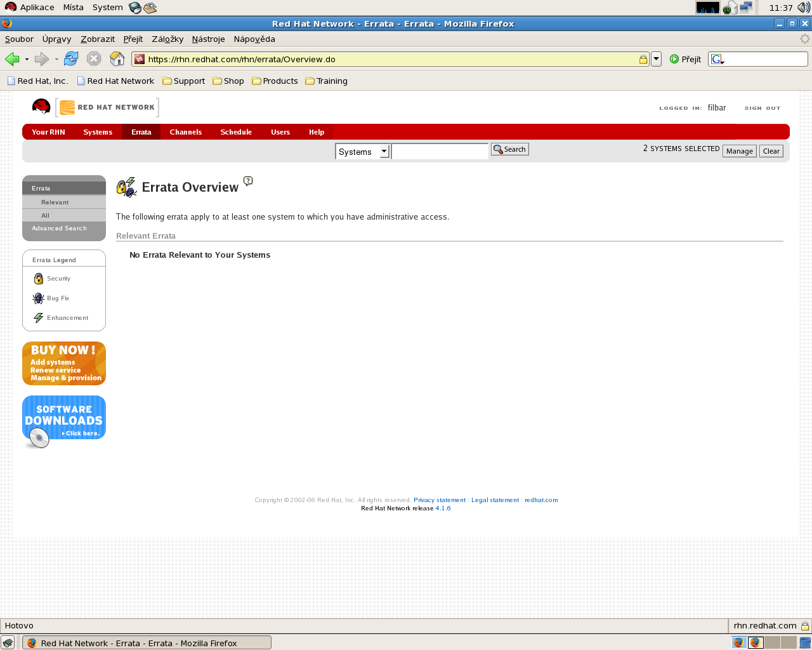Click the Red Hat shadowman logo

tap(41, 107)
